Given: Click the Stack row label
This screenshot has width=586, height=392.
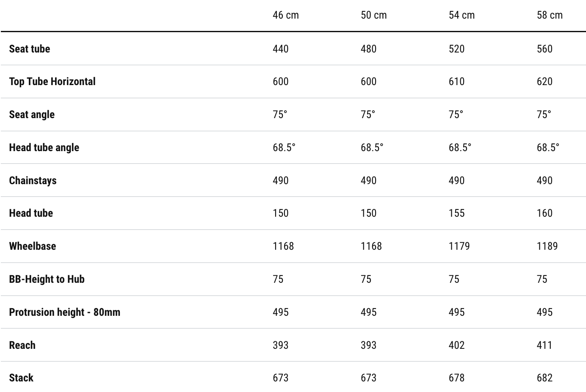Looking at the screenshot, I should [x=21, y=378].
